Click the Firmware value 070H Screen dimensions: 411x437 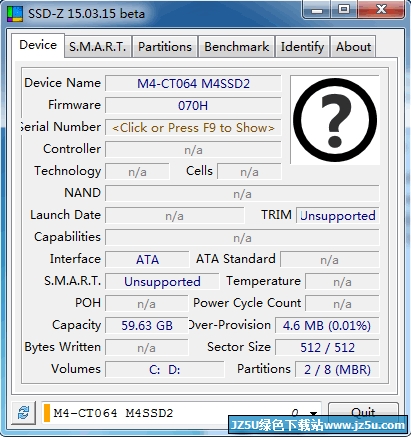tap(193, 106)
